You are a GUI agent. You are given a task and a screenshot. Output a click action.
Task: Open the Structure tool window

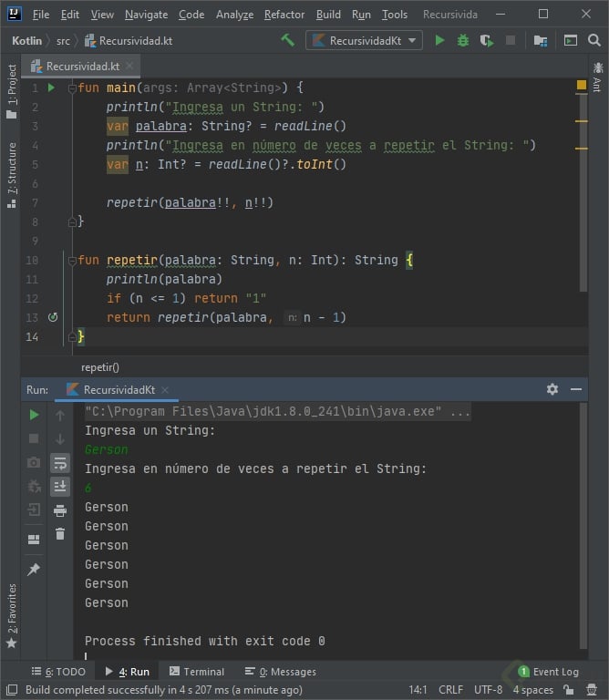click(12, 175)
